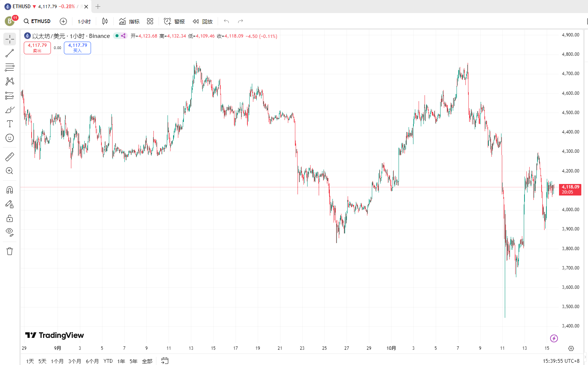Toggle magnet mode snapping
This screenshot has height=365, width=588.
10,190
